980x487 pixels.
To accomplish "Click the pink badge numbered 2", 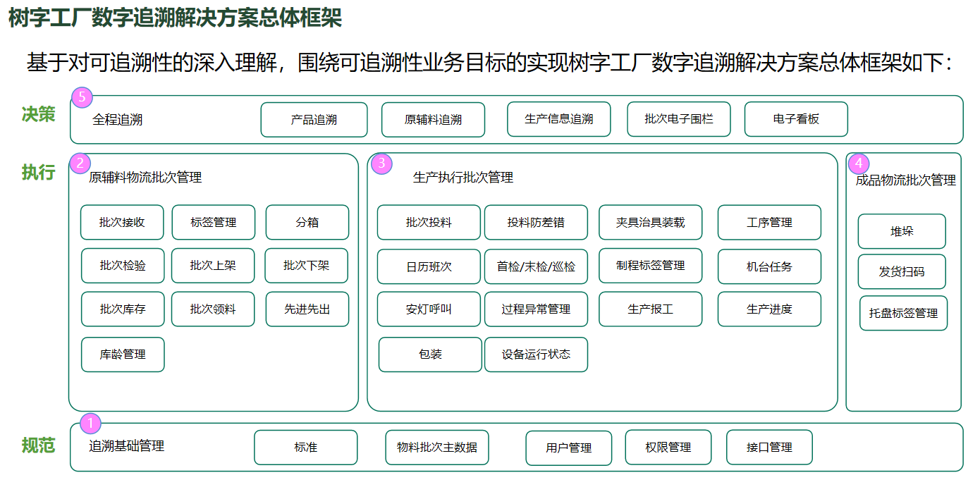I will pyautogui.click(x=80, y=163).
